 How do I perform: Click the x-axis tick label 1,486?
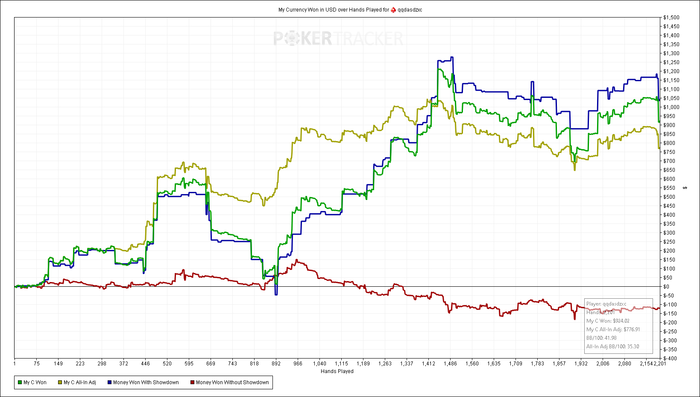click(450, 364)
